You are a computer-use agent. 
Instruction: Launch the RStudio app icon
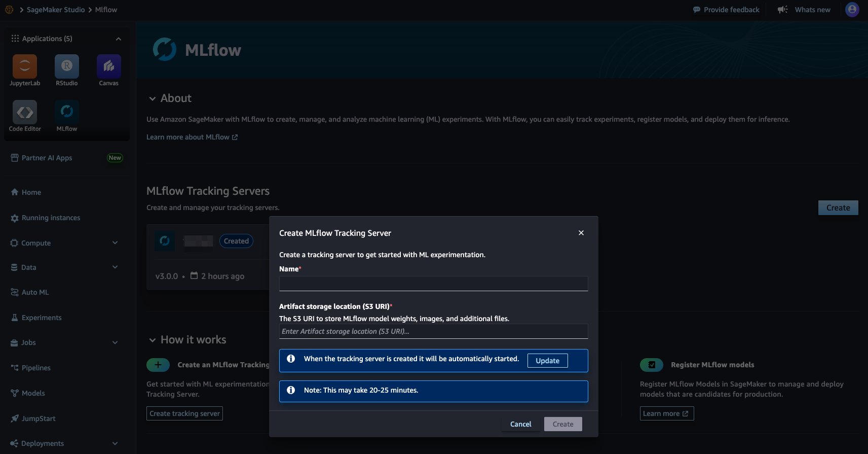tap(66, 67)
